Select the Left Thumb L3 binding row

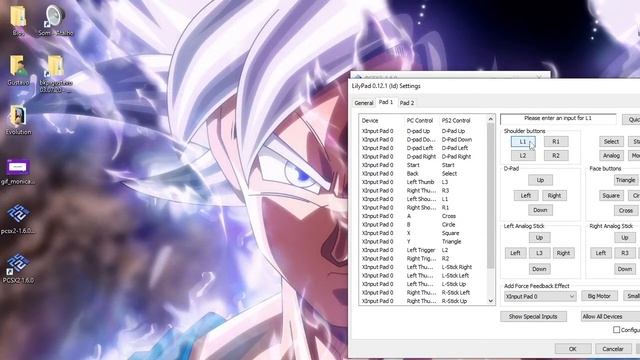coord(423,182)
